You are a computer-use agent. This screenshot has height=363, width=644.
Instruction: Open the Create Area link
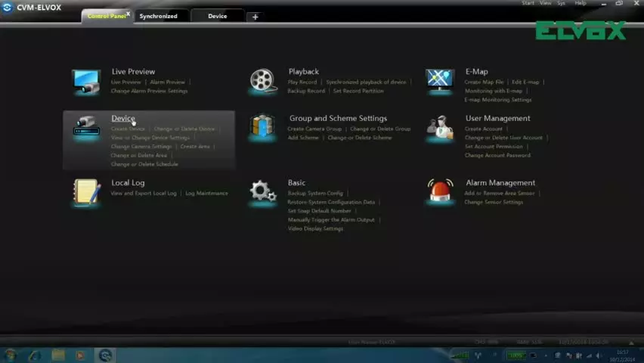tap(195, 147)
